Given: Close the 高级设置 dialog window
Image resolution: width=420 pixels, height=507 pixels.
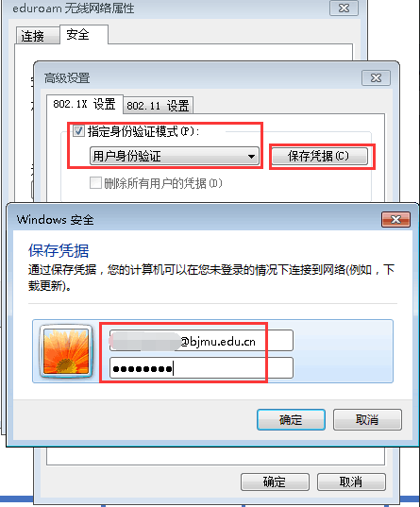Looking at the screenshot, I should point(376,78).
